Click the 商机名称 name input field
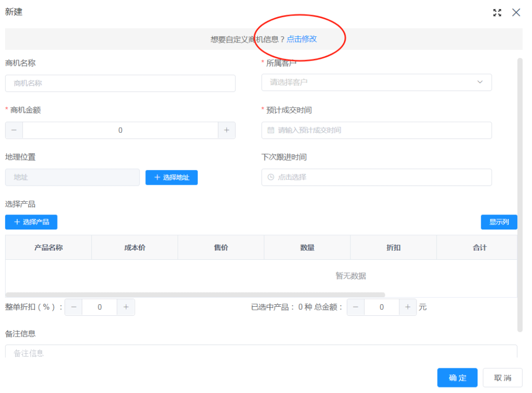532x393 pixels. [120, 83]
